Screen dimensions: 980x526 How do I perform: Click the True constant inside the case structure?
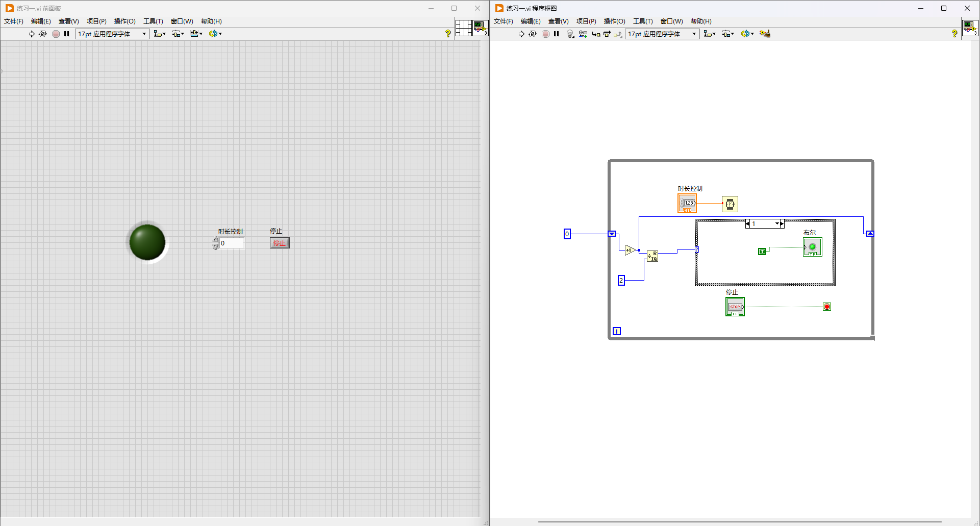(x=763, y=251)
